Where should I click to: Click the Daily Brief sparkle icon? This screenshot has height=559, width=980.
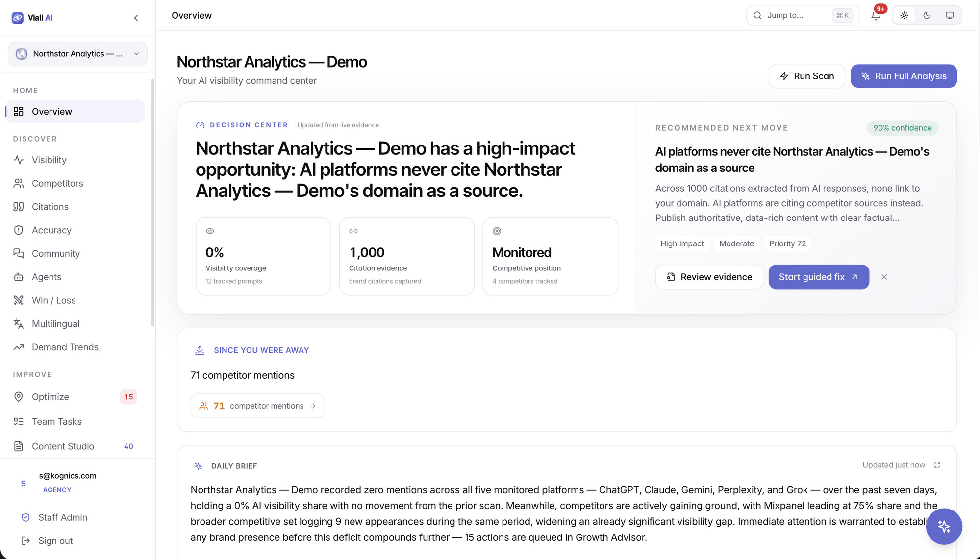coord(199,466)
